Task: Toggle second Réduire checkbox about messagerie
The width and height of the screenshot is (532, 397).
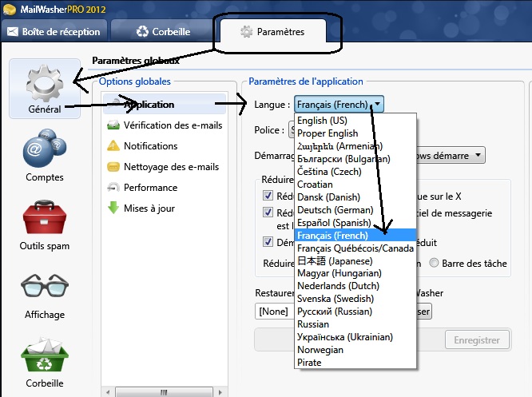Action: [268, 212]
